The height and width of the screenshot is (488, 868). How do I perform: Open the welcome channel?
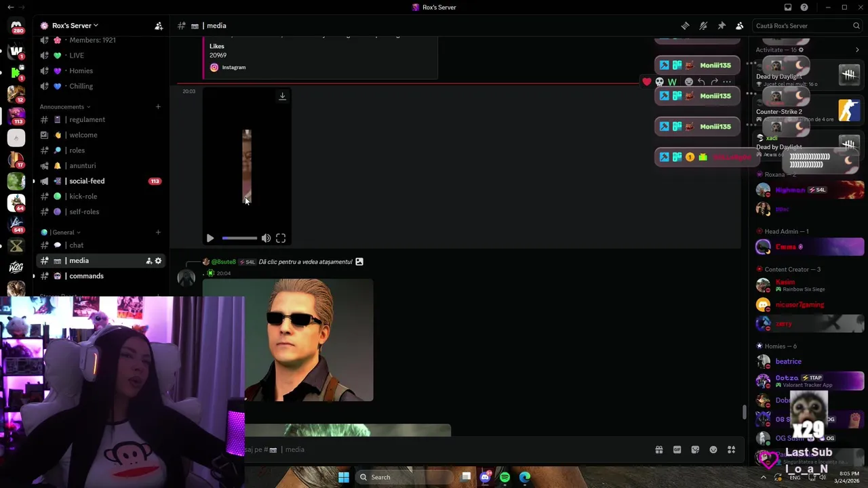point(100,135)
